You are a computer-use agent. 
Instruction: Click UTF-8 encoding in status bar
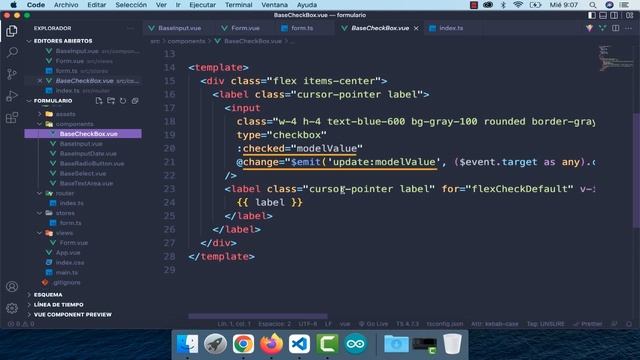[x=307, y=324]
